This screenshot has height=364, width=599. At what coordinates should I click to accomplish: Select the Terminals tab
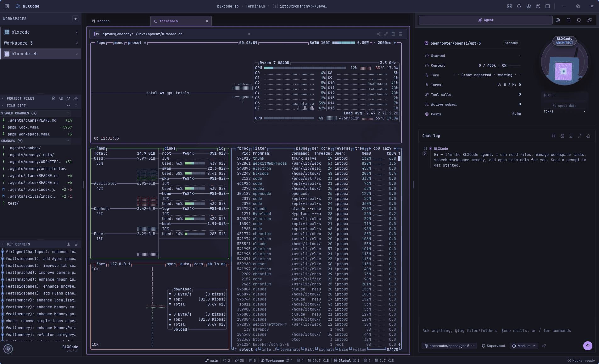point(181,21)
